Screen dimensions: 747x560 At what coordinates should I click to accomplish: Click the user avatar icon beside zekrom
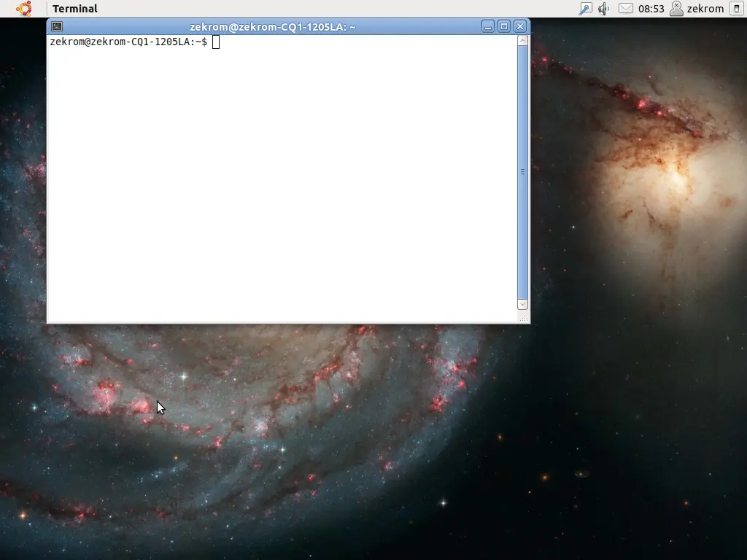[x=676, y=9]
